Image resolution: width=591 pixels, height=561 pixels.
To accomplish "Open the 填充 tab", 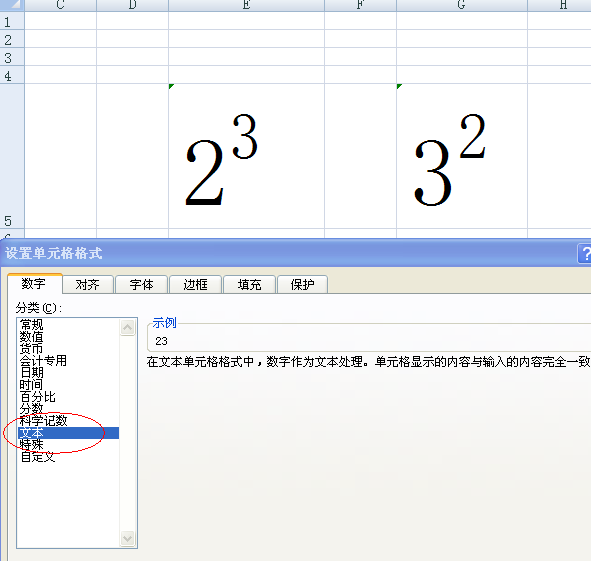I will pyautogui.click(x=250, y=285).
